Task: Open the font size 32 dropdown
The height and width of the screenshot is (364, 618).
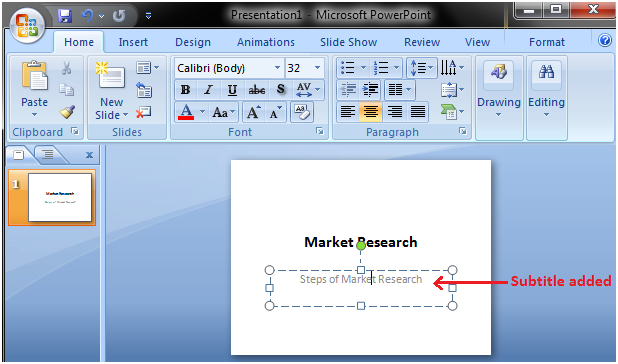Action: pyautogui.click(x=317, y=68)
